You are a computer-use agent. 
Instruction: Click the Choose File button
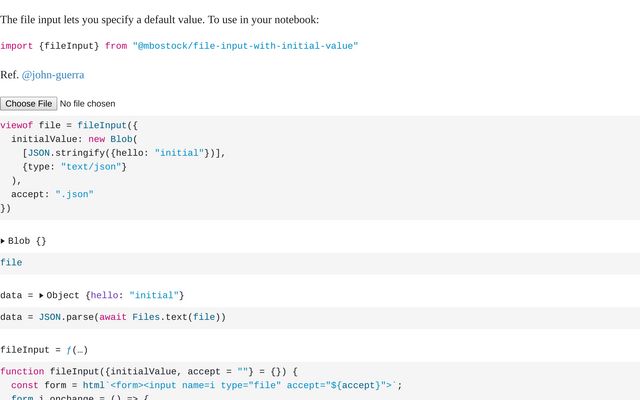pos(28,103)
